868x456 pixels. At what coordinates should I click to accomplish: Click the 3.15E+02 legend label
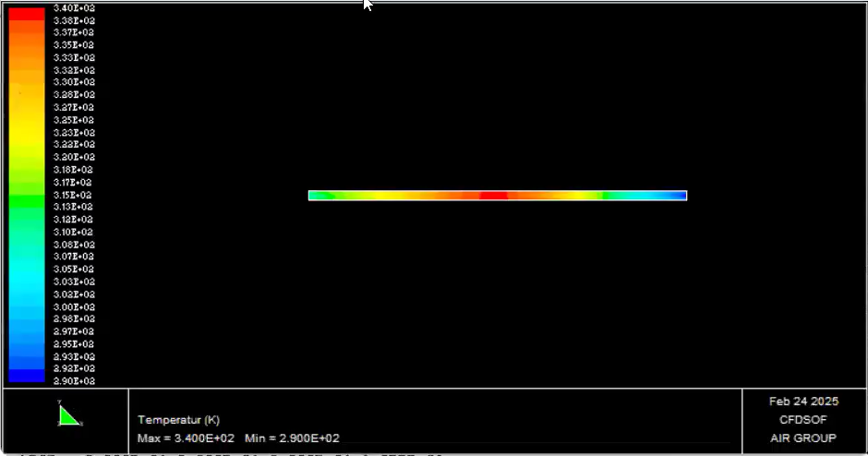tap(74, 195)
